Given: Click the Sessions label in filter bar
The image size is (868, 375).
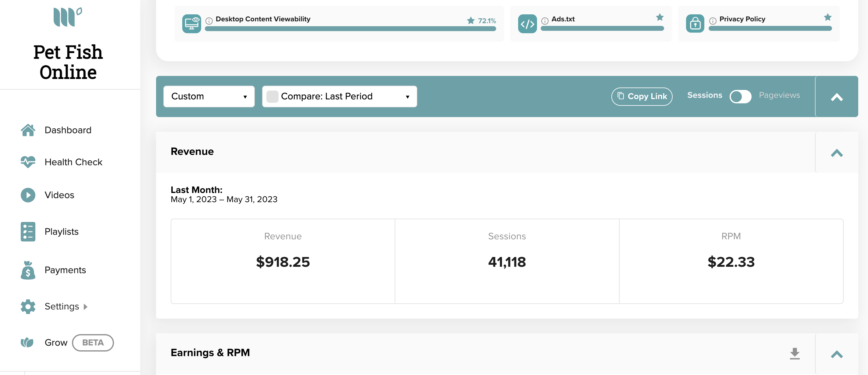Looking at the screenshot, I should point(705,95).
